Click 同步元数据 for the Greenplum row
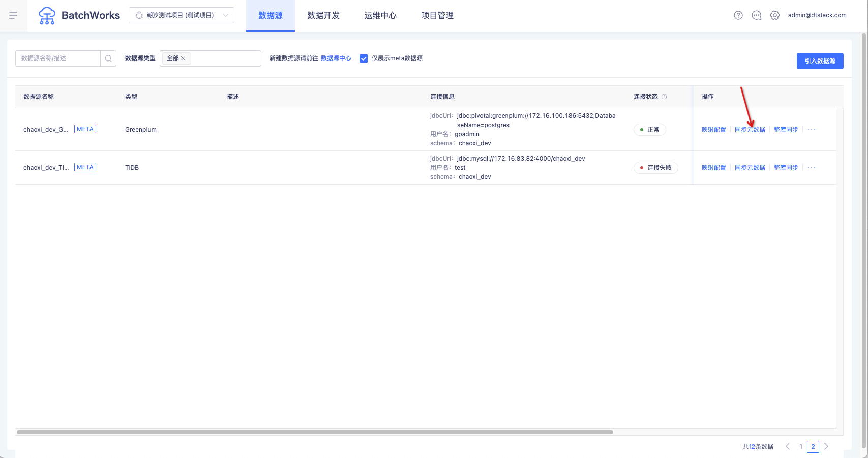Image resolution: width=868 pixels, height=458 pixels. 750,130
